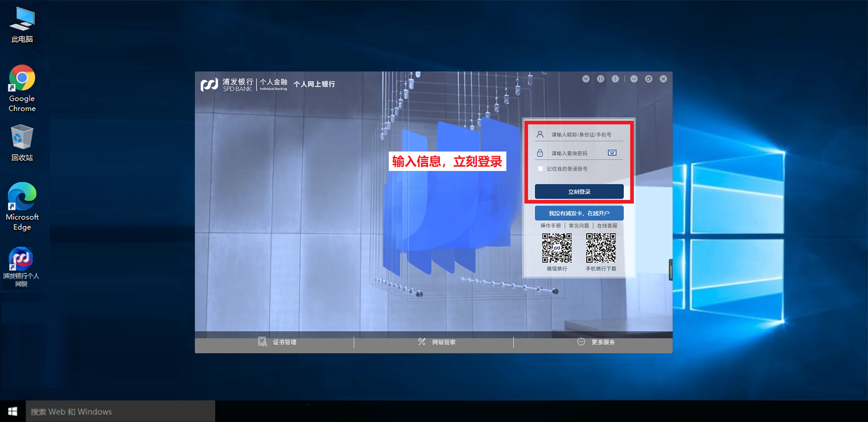Click the 微信银行 QR code
868x422 pixels.
tap(557, 248)
